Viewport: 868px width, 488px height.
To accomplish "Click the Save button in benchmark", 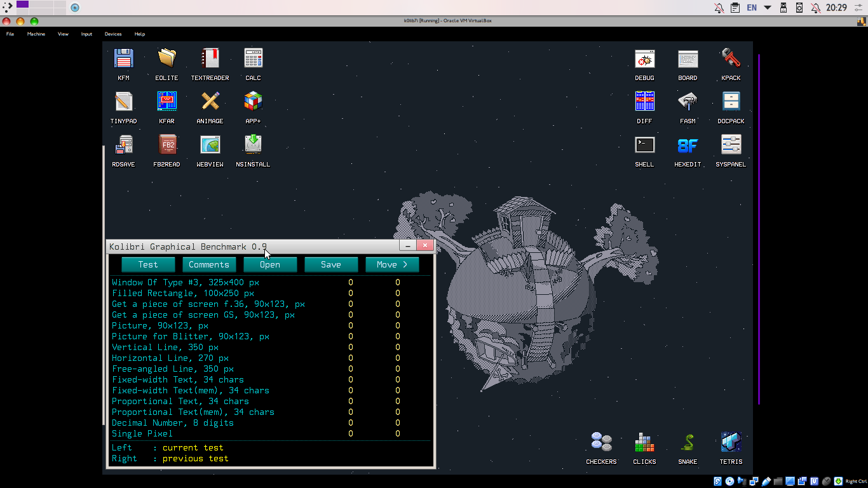I will [331, 264].
